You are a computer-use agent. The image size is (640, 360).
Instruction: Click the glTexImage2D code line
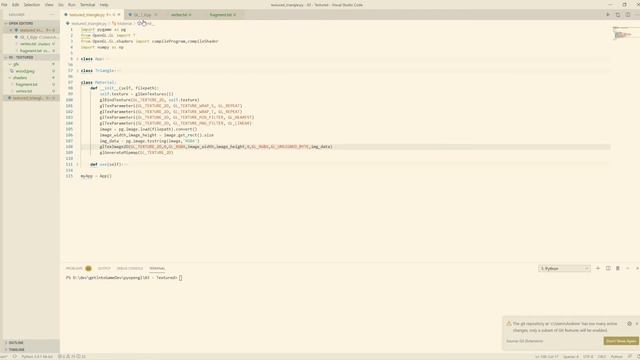[216, 147]
